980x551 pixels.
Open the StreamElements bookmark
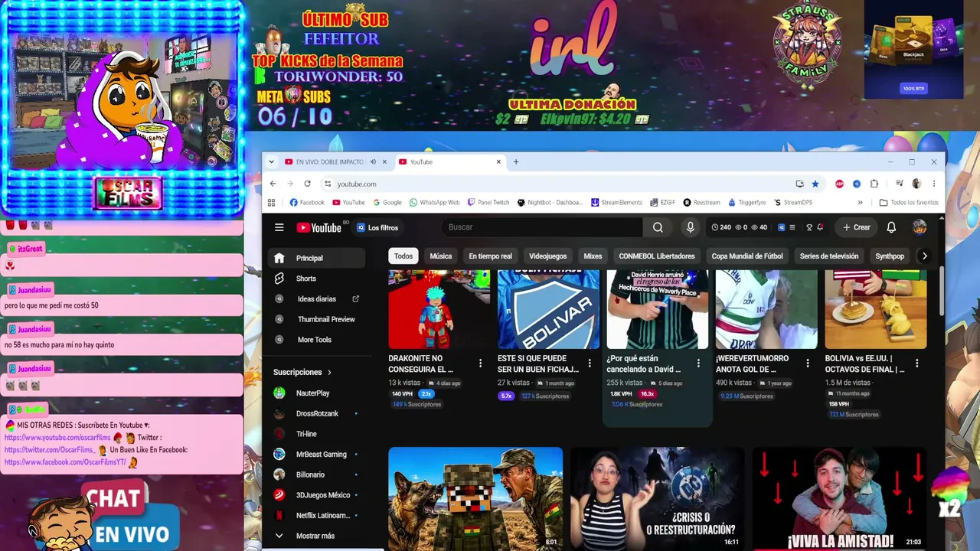[616, 203]
